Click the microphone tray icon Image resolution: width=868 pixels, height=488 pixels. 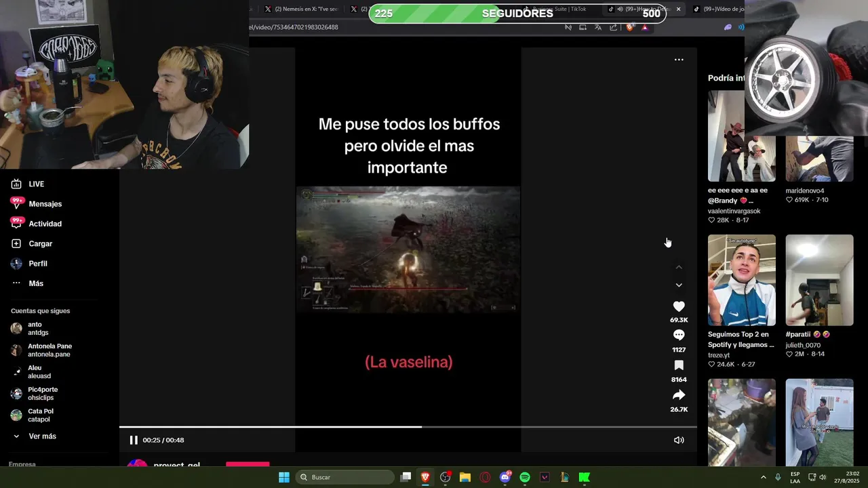[x=778, y=477]
